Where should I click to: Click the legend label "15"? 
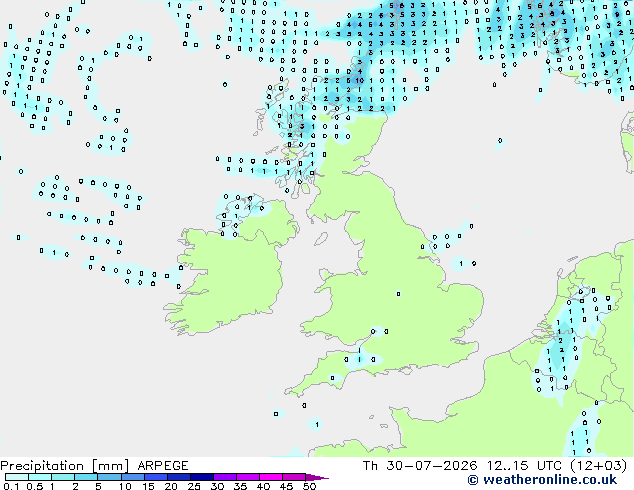[x=148, y=486]
